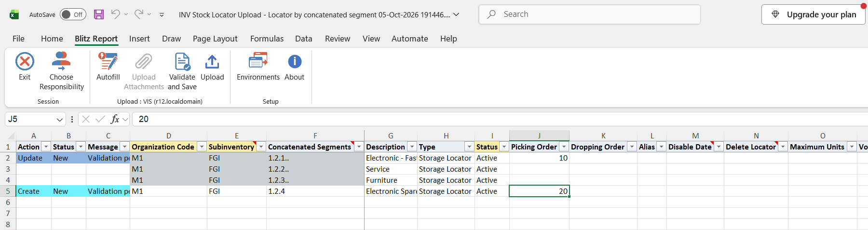Open Concatenated Segments filter dropdown

click(359, 147)
